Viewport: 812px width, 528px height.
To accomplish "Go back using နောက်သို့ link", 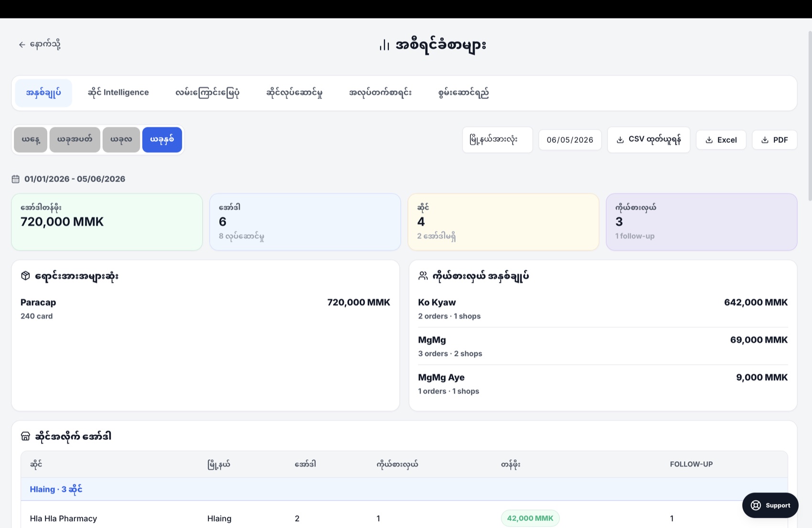I will coord(40,44).
